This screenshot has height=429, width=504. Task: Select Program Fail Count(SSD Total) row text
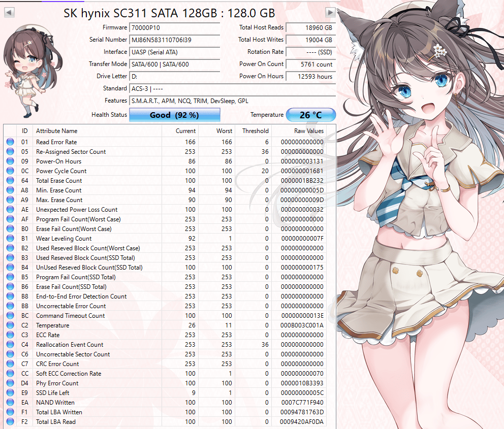[x=76, y=277]
